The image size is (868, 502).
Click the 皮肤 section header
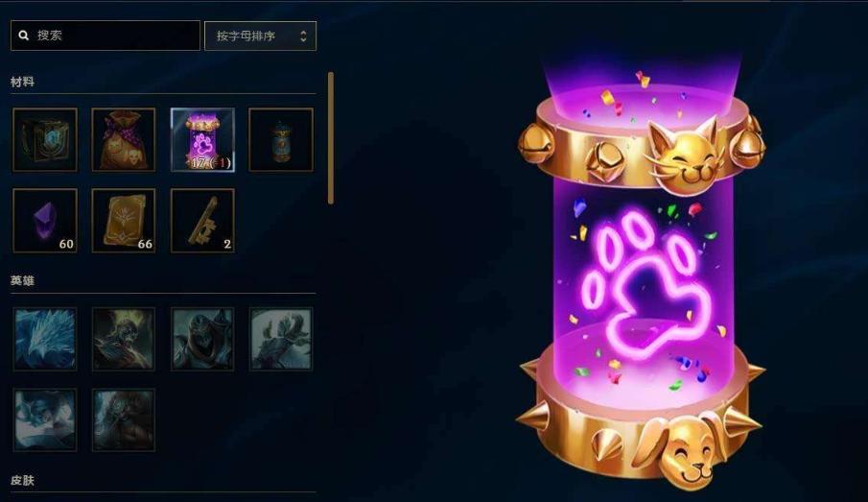22,480
